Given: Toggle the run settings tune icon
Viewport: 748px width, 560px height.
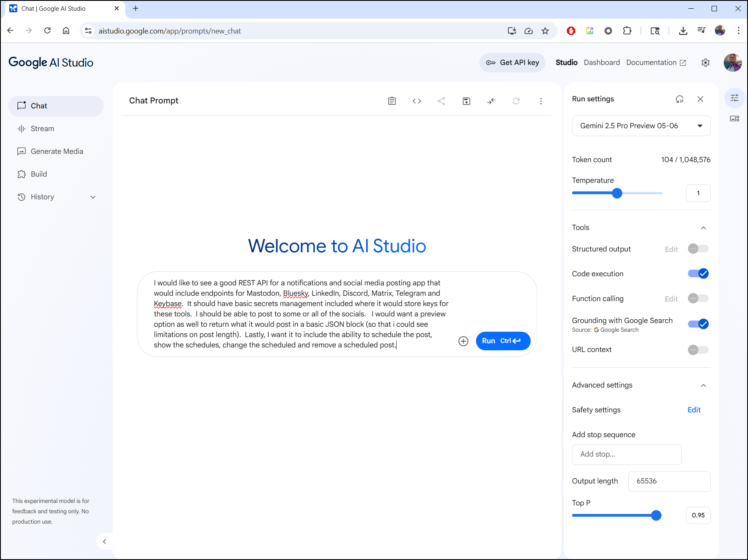Looking at the screenshot, I should [x=734, y=98].
